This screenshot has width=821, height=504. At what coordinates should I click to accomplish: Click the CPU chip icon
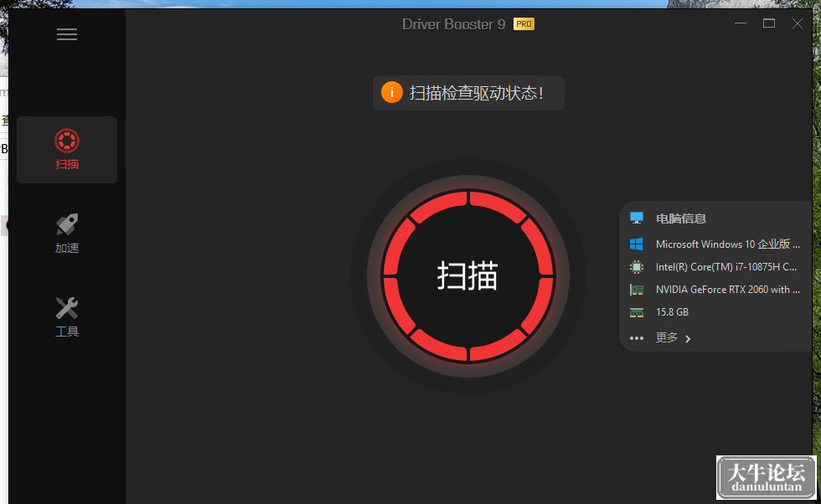click(636, 267)
